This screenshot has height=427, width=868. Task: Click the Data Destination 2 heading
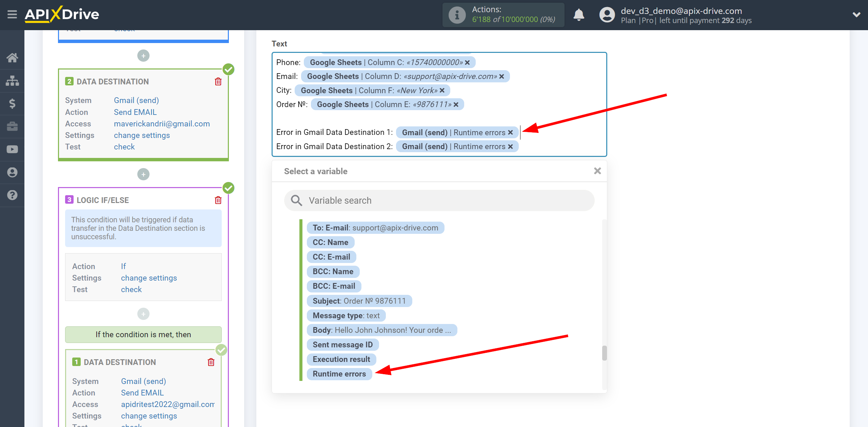pos(113,82)
